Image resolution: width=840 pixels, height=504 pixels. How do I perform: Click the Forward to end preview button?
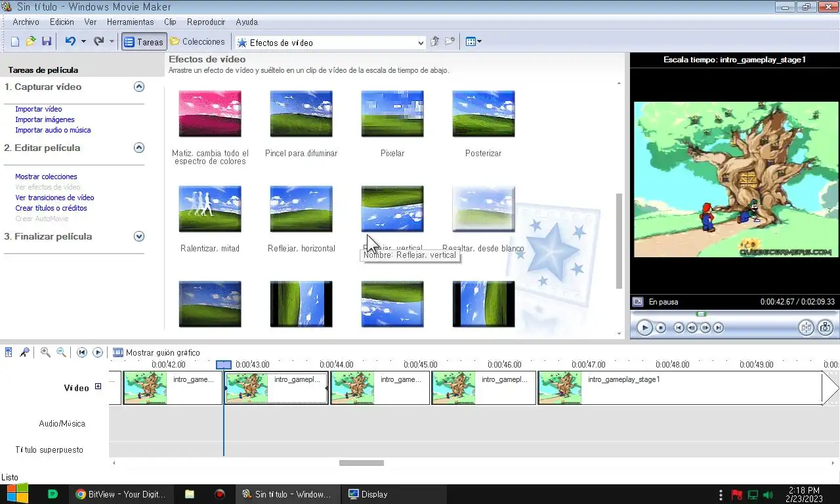coord(719,327)
